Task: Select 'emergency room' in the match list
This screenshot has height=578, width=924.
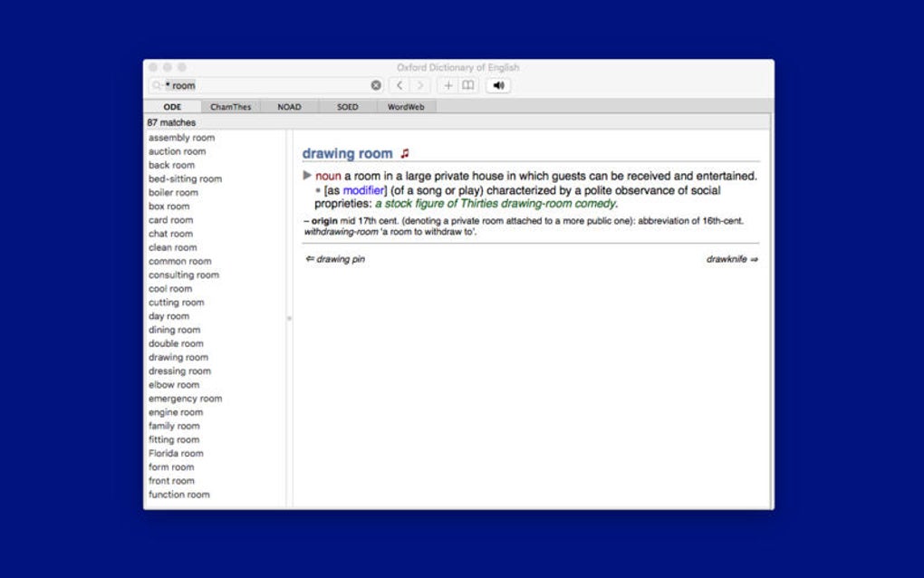Action: (185, 399)
